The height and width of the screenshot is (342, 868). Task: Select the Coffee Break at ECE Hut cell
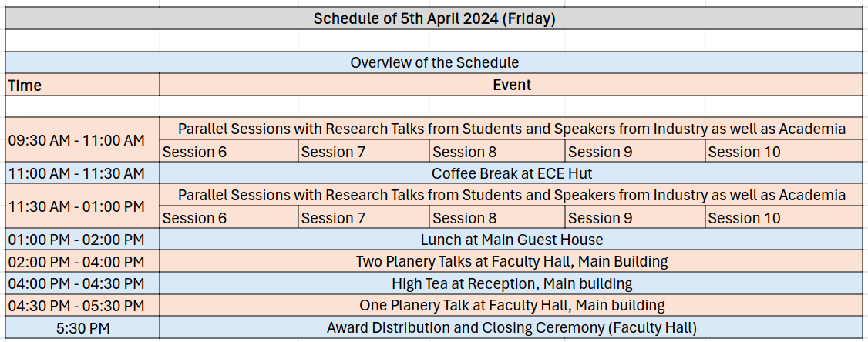pos(511,173)
